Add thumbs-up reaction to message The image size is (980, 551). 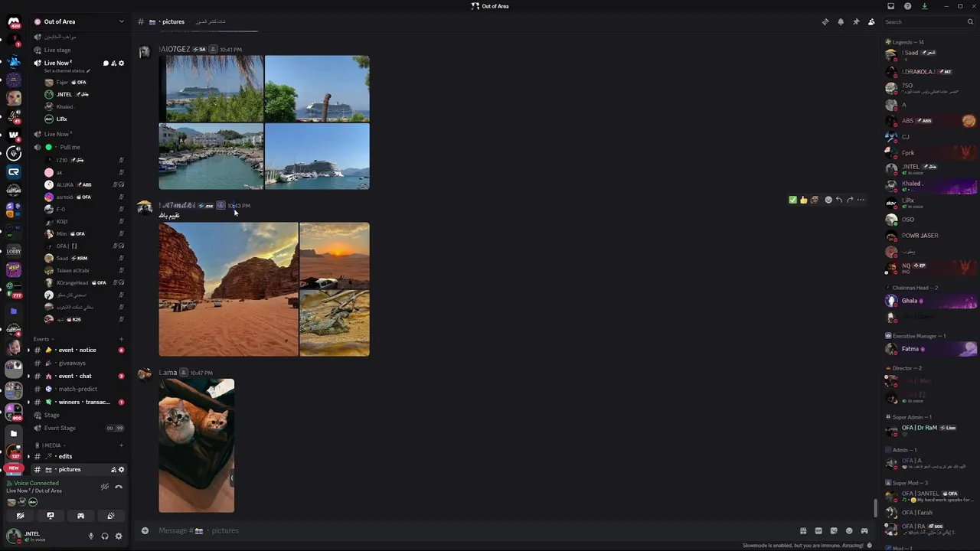point(804,200)
